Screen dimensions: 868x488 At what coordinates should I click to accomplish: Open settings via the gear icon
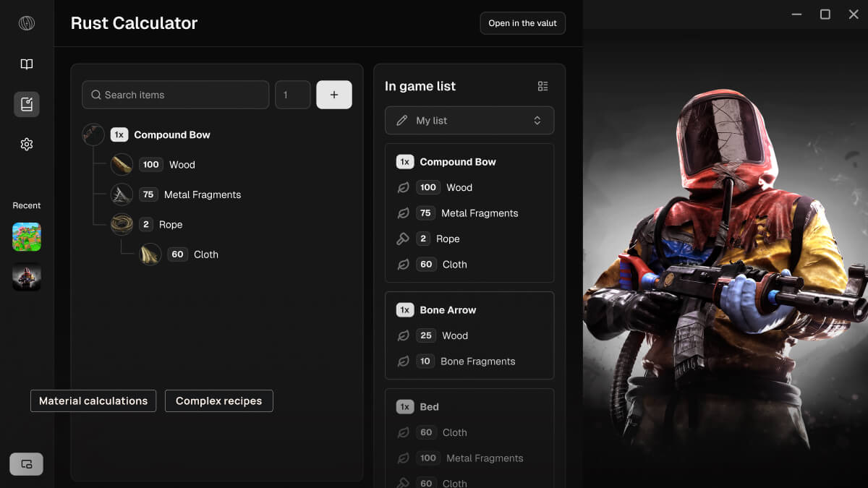27,145
